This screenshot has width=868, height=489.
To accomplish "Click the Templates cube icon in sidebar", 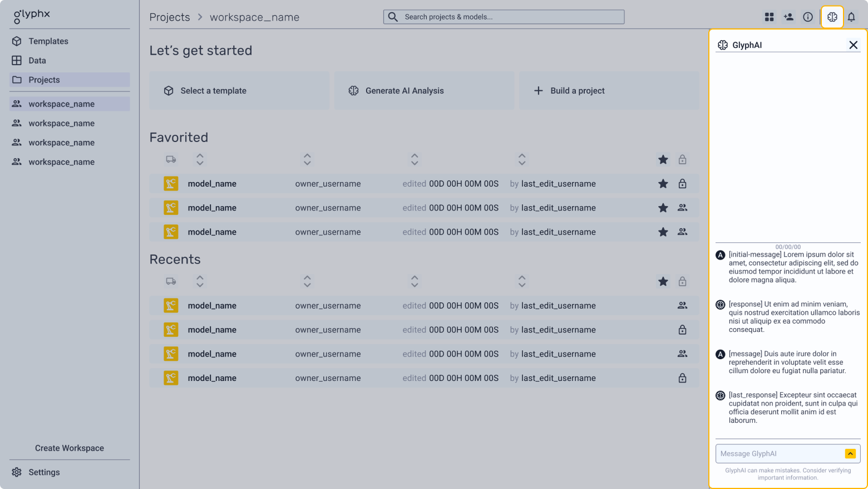I will coord(16,41).
